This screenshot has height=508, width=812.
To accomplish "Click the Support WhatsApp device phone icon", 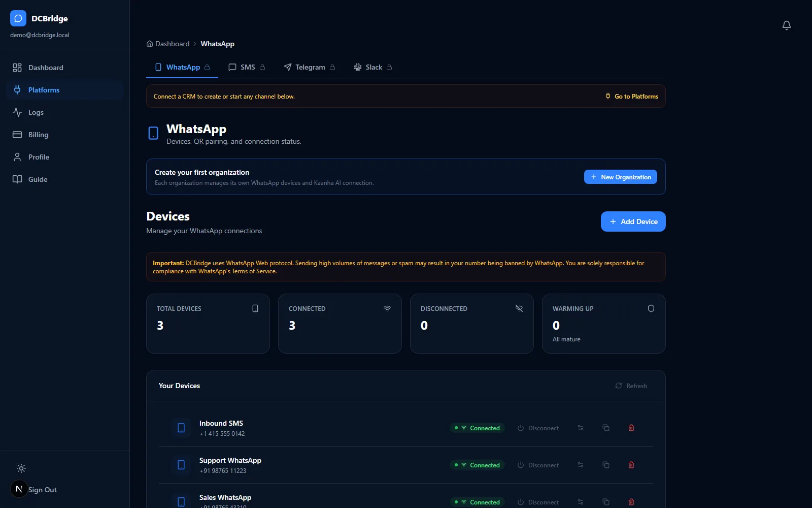I will pos(181,465).
